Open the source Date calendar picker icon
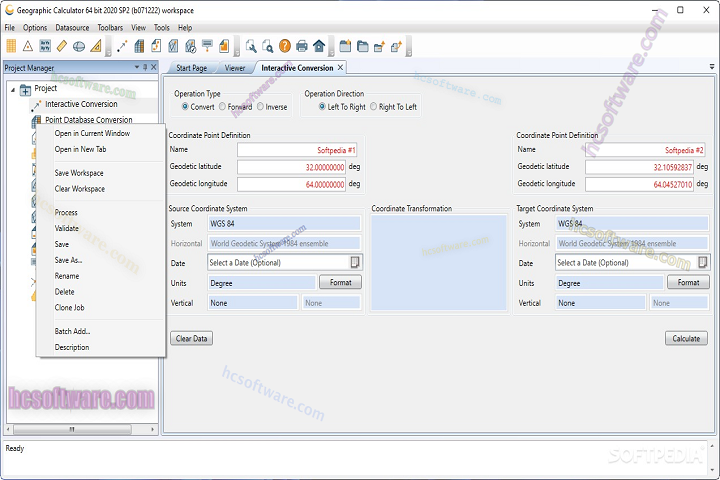The height and width of the screenshot is (480, 720). tap(354, 262)
